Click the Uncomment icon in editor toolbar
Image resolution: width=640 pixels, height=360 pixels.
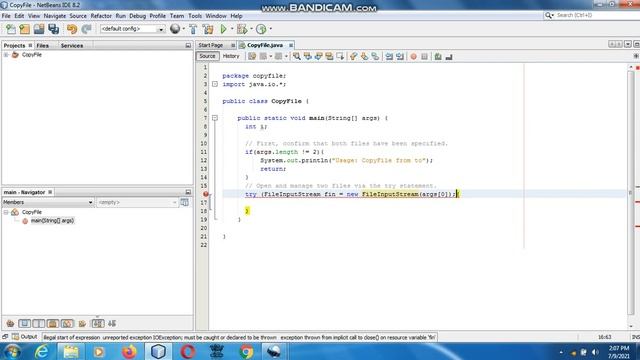[449, 56]
